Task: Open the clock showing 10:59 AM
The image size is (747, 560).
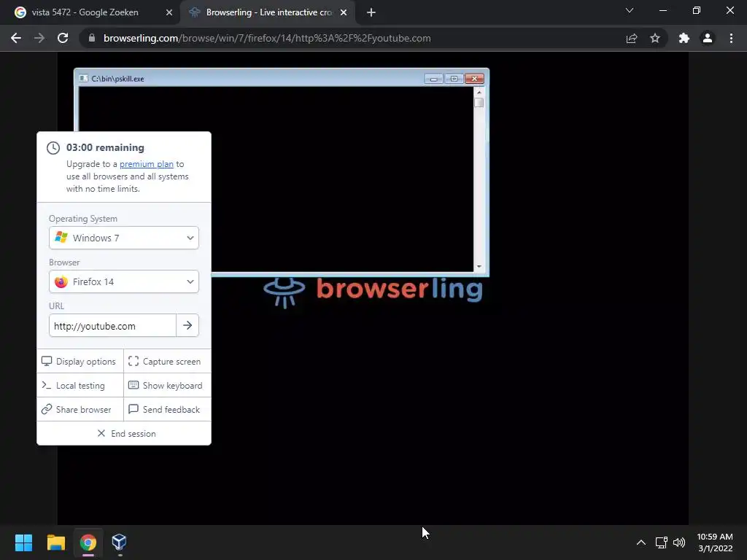Action: click(x=715, y=542)
